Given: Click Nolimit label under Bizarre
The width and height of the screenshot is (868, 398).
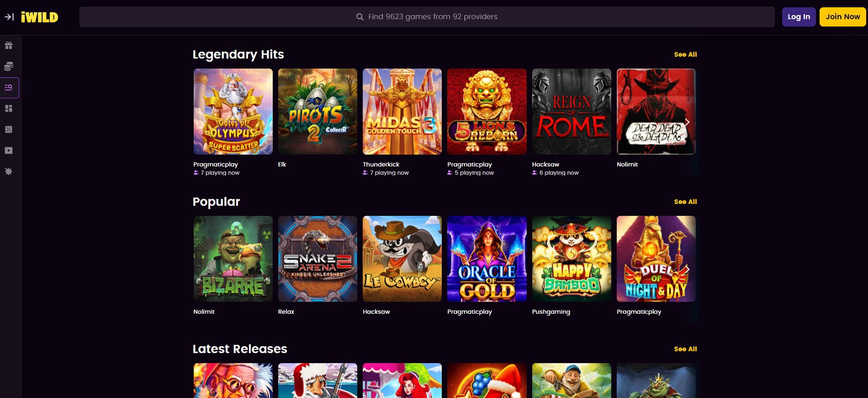Looking at the screenshot, I should click(x=204, y=312).
